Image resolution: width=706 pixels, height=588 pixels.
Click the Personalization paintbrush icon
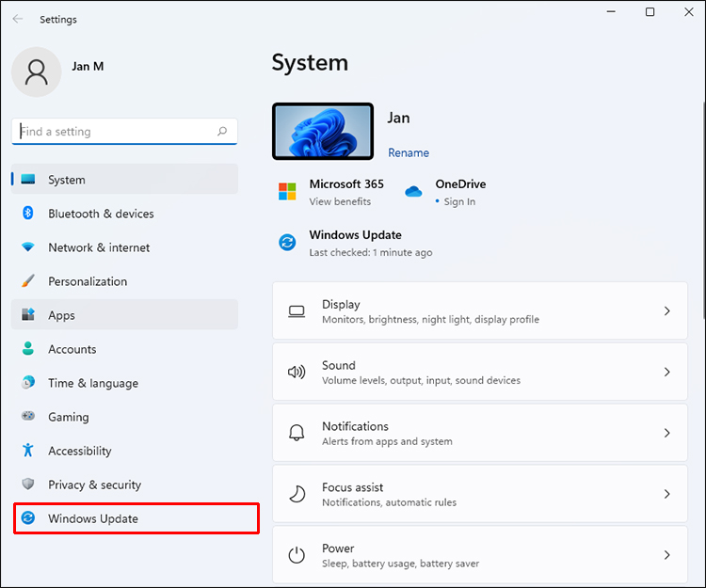(28, 280)
